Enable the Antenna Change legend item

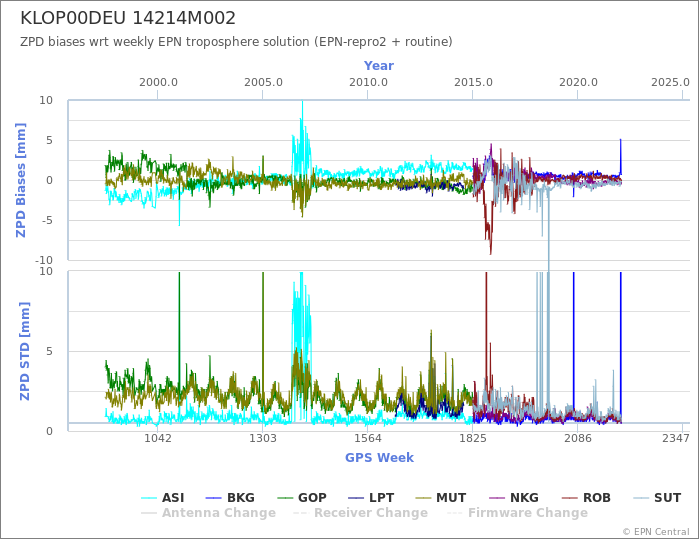tap(208, 513)
